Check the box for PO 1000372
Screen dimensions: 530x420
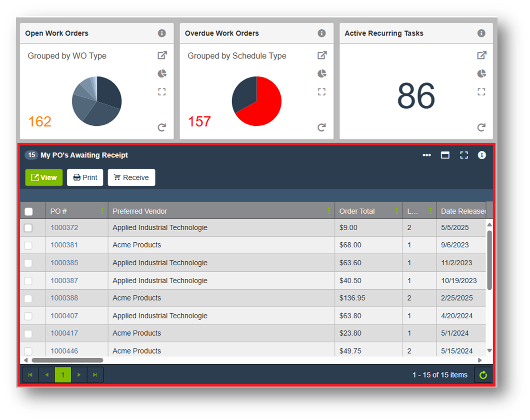tap(28, 228)
